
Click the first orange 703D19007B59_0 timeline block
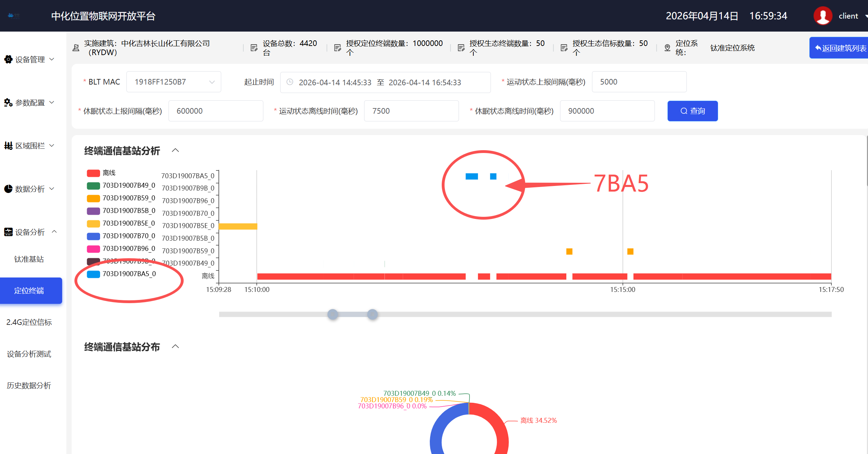[569, 252]
